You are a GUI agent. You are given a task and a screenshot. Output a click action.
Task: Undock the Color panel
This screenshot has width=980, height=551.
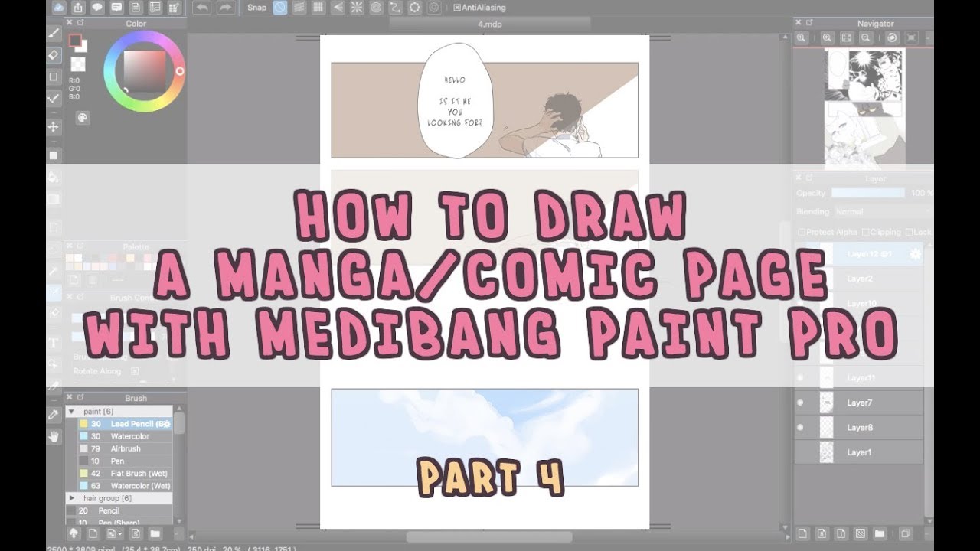point(81,23)
